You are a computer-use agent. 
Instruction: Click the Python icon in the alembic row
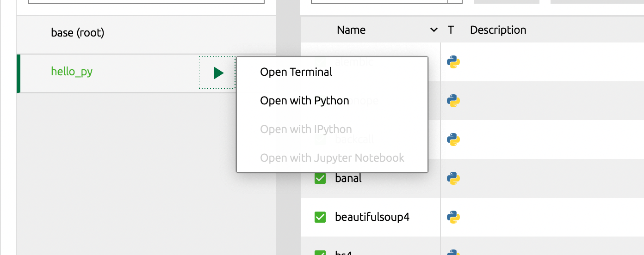tap(453, 62)
